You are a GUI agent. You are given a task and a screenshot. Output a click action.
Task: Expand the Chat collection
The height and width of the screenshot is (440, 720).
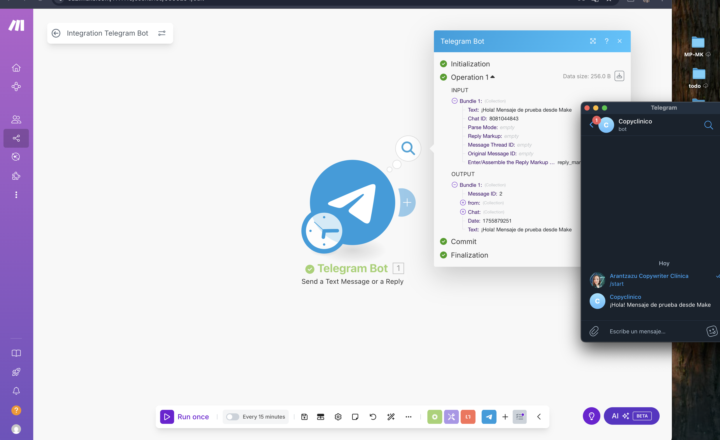[x=463, y=212]
